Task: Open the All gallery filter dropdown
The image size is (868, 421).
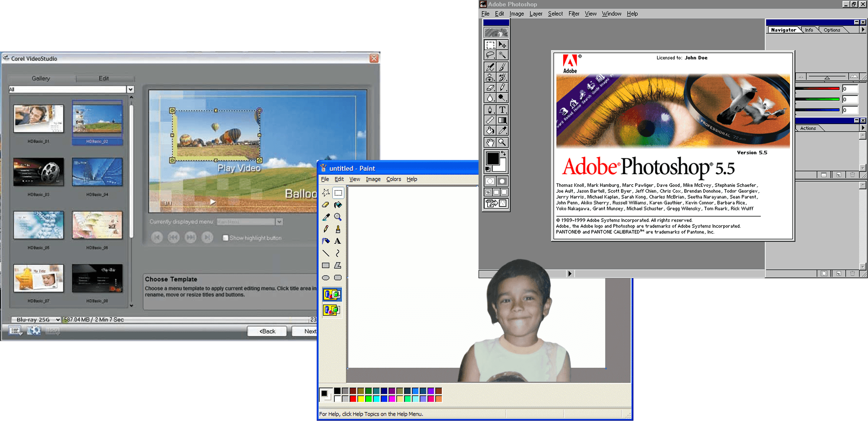Action: point(131,89)
